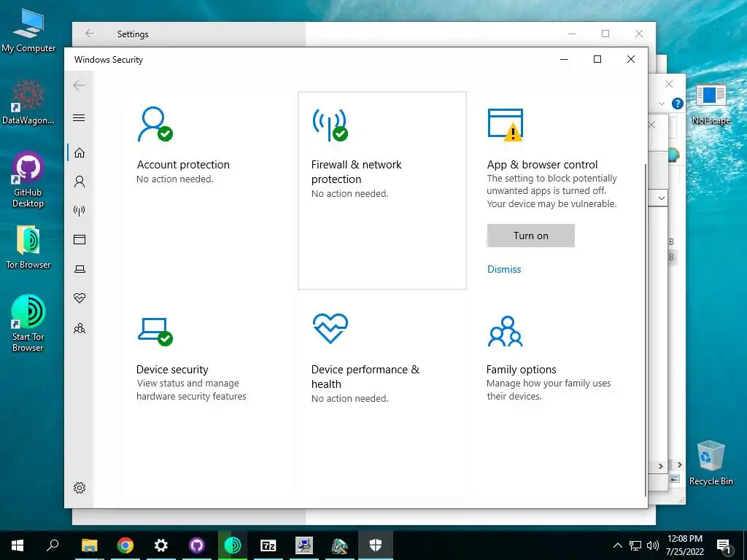This screenshot has width=747, height=560.
Task: Open File Explorer from the taskbar
Action: tap(89, 545)
